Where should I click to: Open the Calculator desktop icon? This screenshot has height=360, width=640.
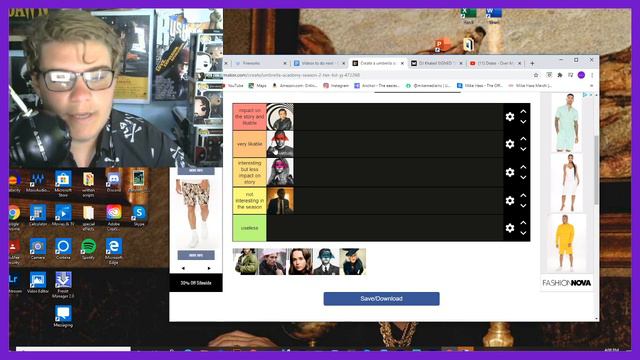tap(38, 215)
